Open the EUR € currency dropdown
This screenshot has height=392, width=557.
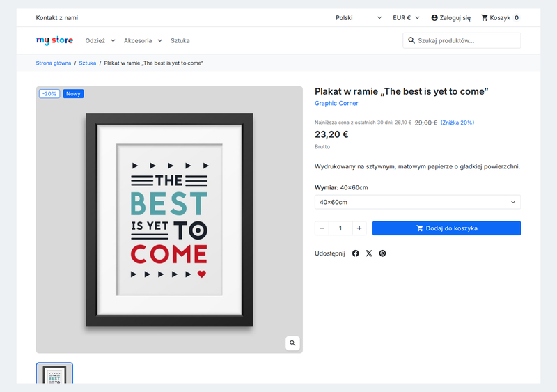(x=406, y=18)
